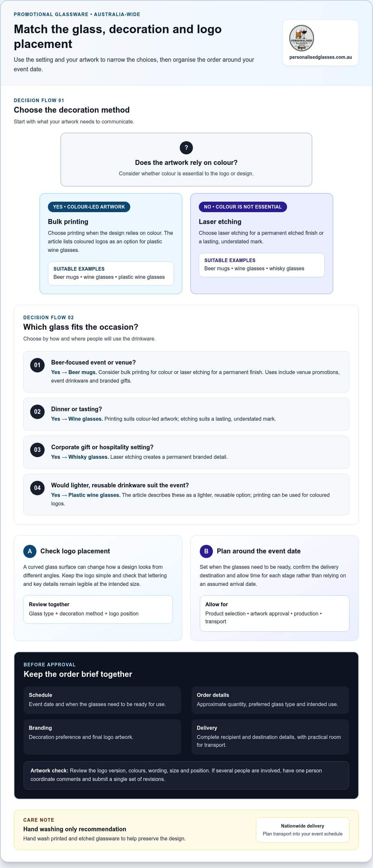Select the 04 lighter drinkware step badge

pos(37,488)
